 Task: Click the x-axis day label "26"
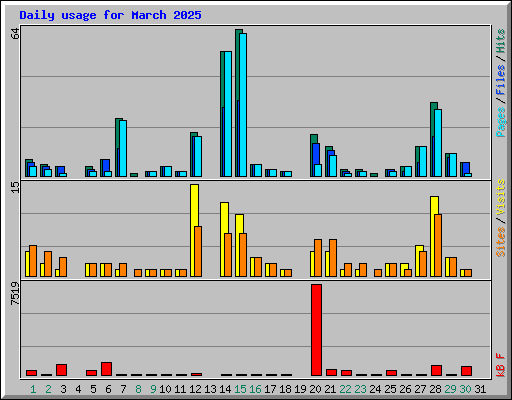click(x=405, y=389)
